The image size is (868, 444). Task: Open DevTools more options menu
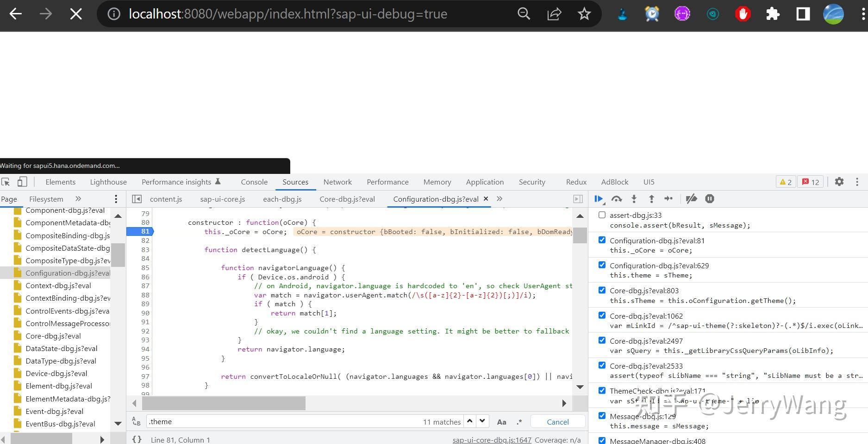tap(857, 182)
